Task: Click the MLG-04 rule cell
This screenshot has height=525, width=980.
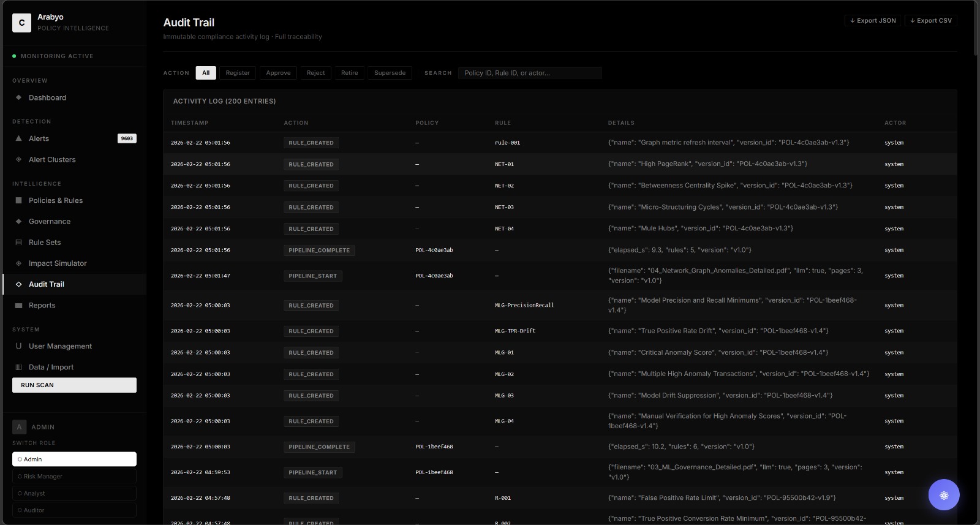Action: (x=504, y=421)
